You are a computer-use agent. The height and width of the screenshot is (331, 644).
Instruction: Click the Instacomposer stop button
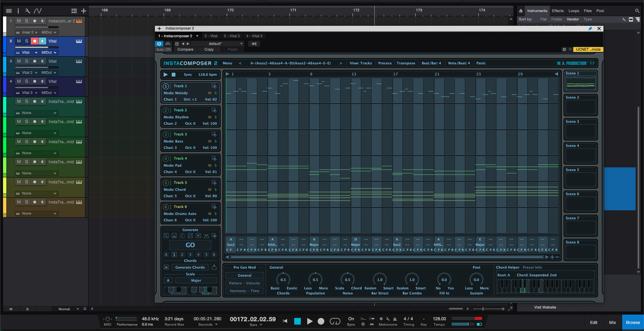[x=173, y=74]
